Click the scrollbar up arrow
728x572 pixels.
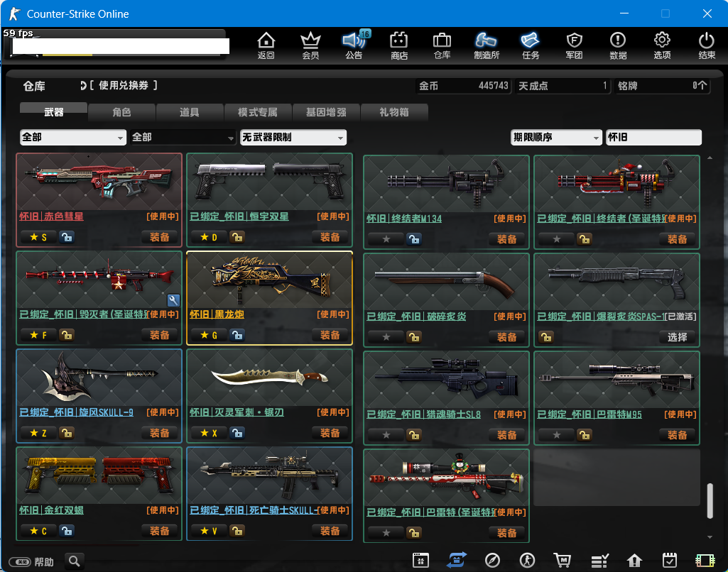tap(710, 158)
